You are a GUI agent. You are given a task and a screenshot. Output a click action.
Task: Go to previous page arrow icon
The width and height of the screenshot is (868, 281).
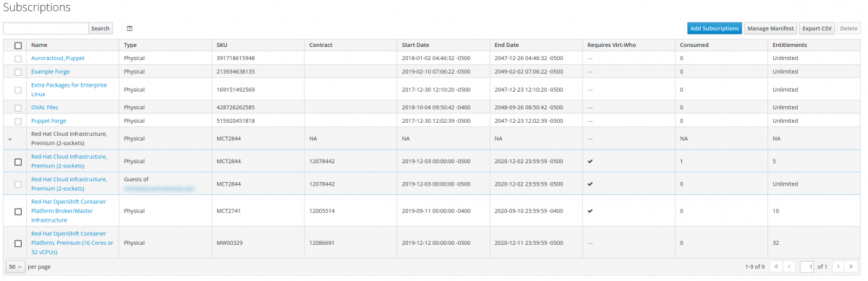click(791, 267)
